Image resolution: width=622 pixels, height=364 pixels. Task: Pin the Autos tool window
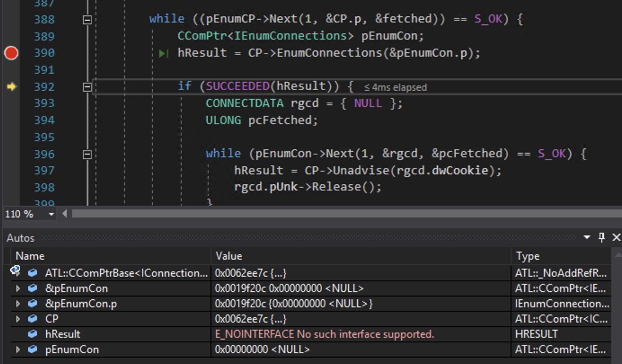[602, 237]
